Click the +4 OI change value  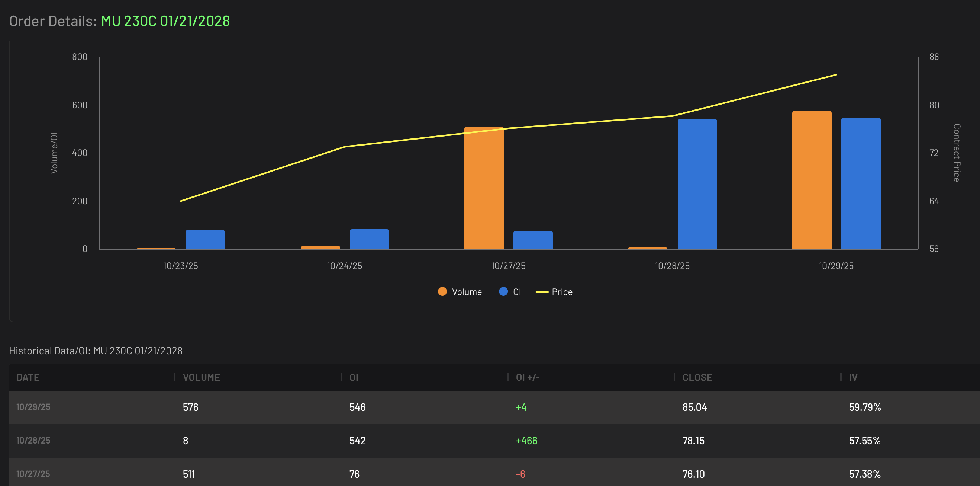(x=521, y=407)
